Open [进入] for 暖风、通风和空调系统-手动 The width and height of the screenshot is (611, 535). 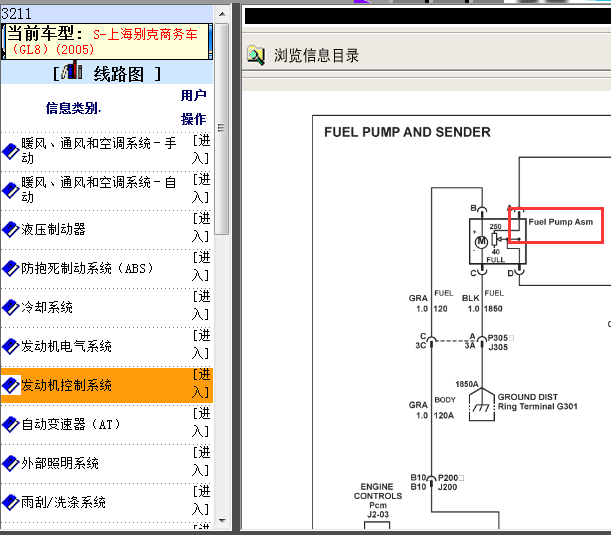point(201,150)
